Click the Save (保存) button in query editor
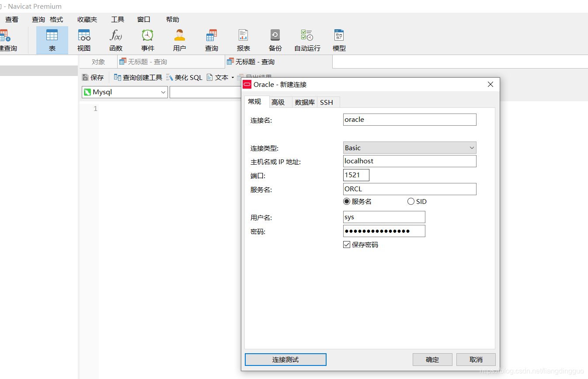This screenshot has height=379, width=588. [93, 77]
